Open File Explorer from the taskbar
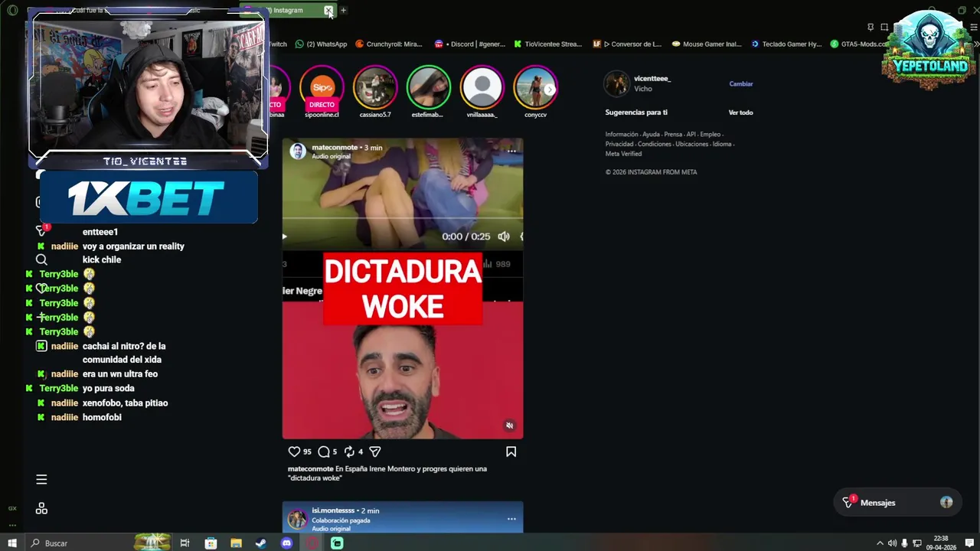This screenshot has width=980, height=551. point(236,543)
